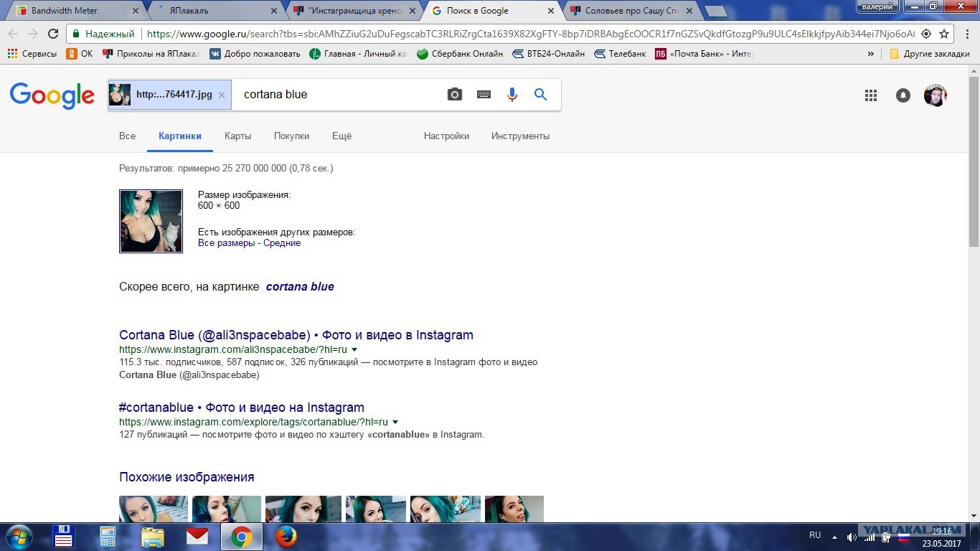Open the Почта Банк bookmark
This screenshot has width=980, height=551.
click(703, 54)
